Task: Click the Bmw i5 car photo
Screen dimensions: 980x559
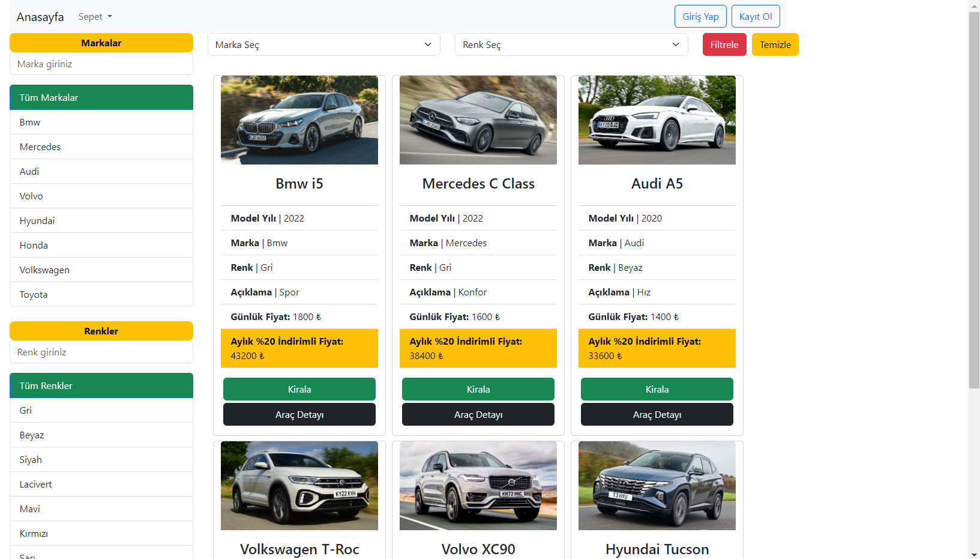Action: click(299, 120)
